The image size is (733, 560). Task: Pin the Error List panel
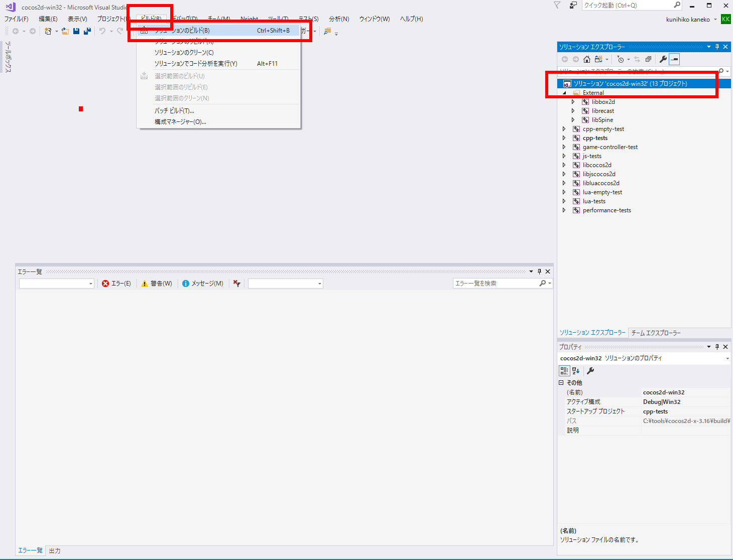(539, 271)
